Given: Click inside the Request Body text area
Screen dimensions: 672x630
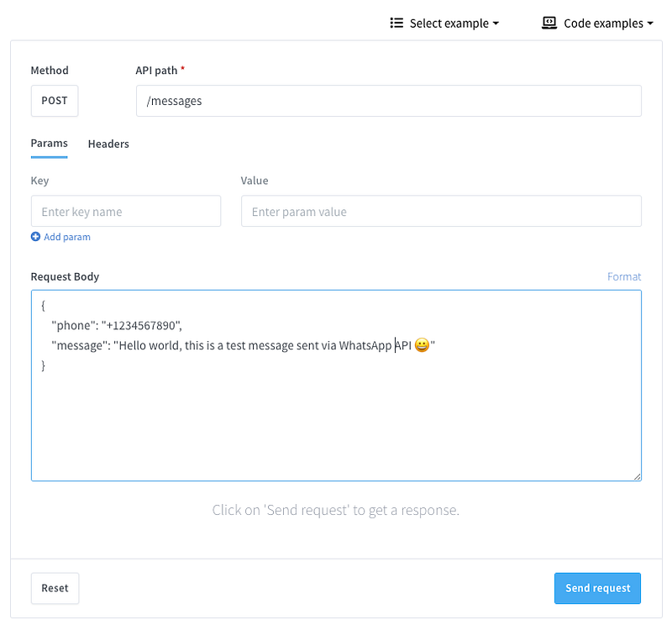Looking at the screenshot, I should tap(336, 420).
